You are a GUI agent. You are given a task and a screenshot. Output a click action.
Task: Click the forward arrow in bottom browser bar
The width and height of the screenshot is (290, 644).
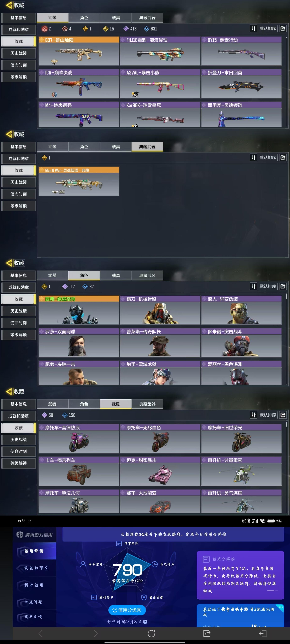(96, 633)
